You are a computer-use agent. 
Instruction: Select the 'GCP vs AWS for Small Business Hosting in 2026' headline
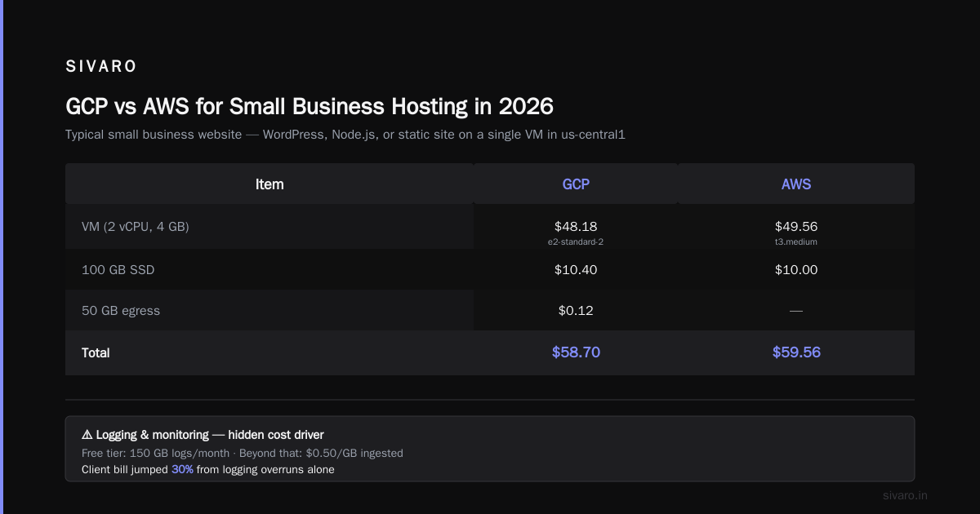[310, 106]
